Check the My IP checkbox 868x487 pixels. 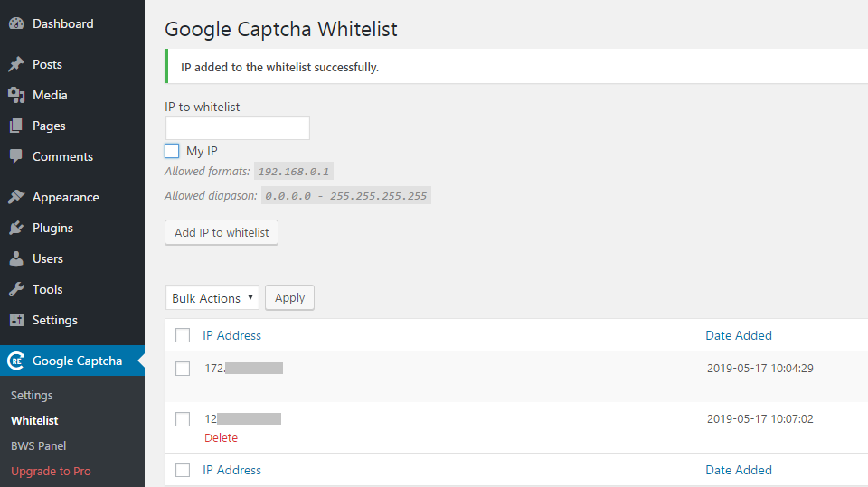coord(172,151)
